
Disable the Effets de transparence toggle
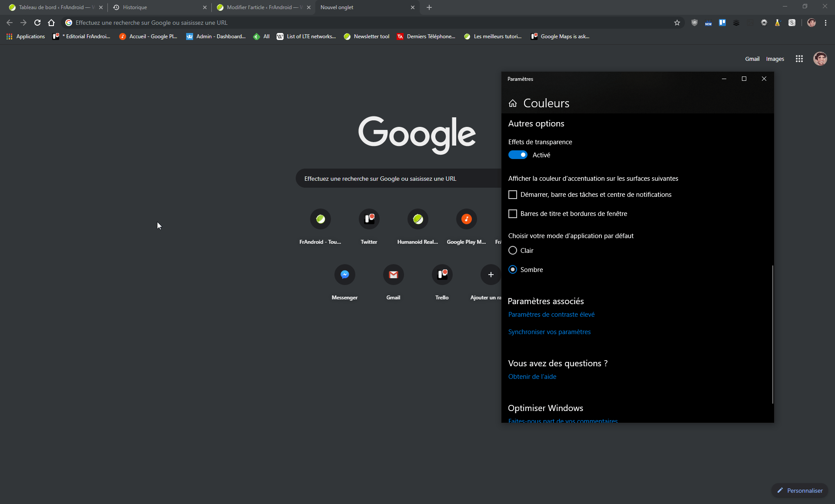(x=518, y=155)
